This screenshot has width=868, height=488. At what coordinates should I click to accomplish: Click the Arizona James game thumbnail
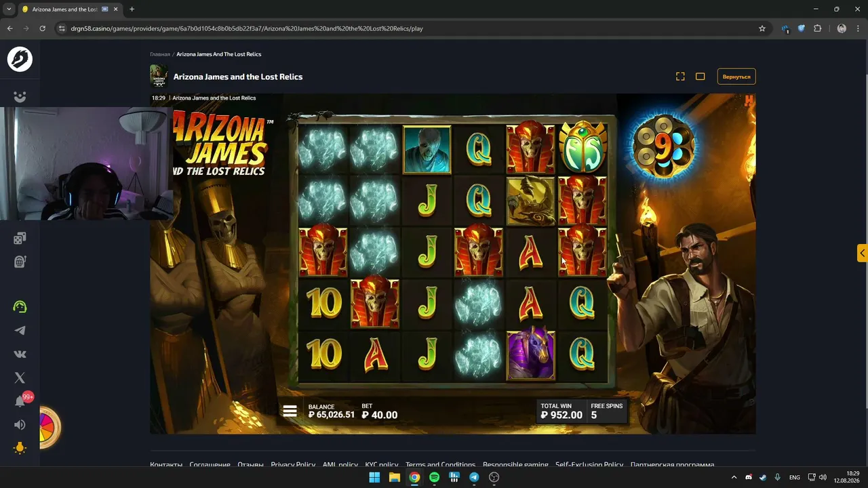pyautogui.click(x=159, y=77)
